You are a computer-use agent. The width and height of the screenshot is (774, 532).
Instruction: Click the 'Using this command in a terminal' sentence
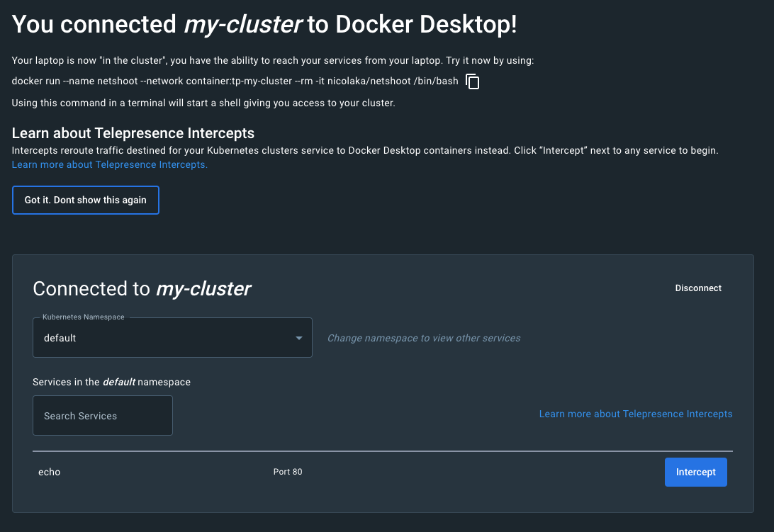tap(203, 103)
